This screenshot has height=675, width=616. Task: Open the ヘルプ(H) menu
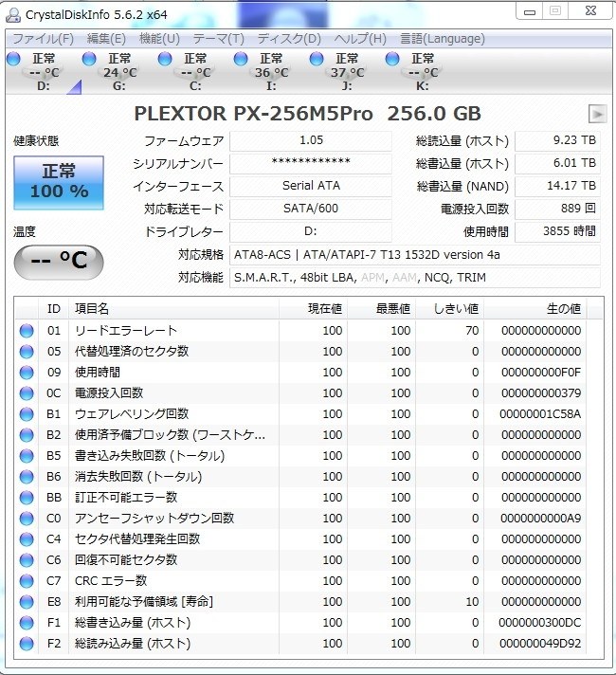point(360,39)
